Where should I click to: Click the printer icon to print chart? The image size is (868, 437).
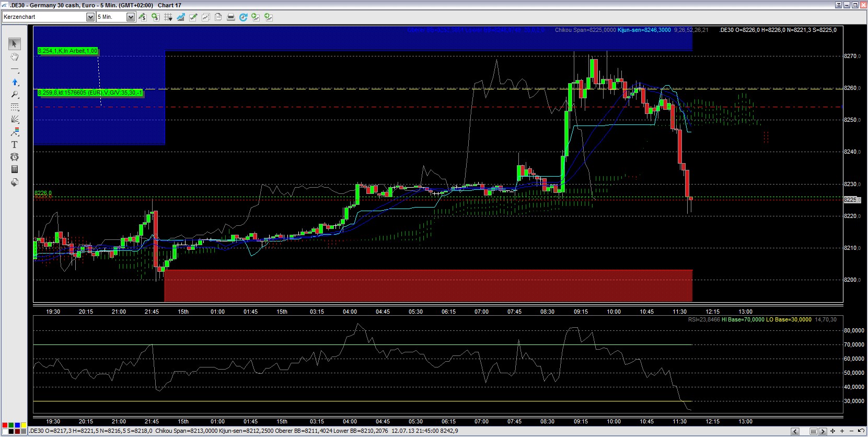(x=231, y=17)
